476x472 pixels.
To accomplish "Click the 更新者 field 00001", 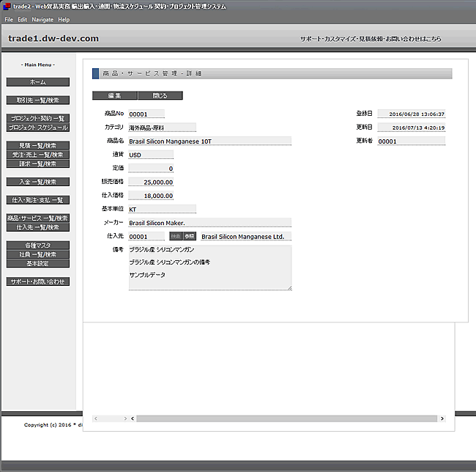I will click(412, 141).
